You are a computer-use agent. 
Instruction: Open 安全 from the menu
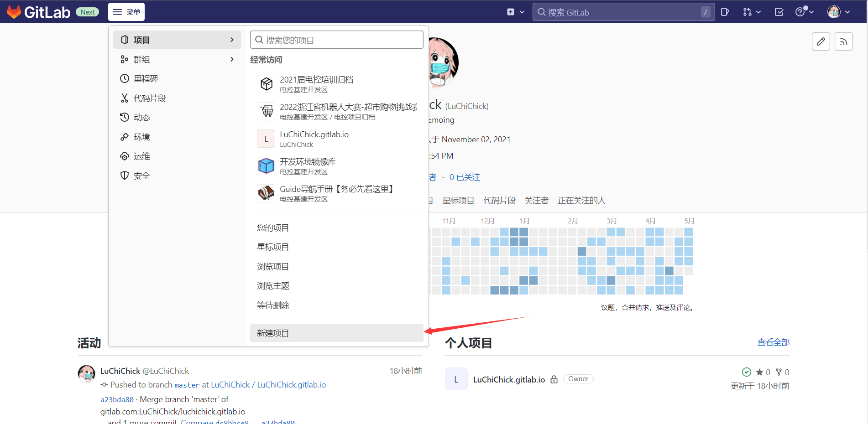[177, 176]
